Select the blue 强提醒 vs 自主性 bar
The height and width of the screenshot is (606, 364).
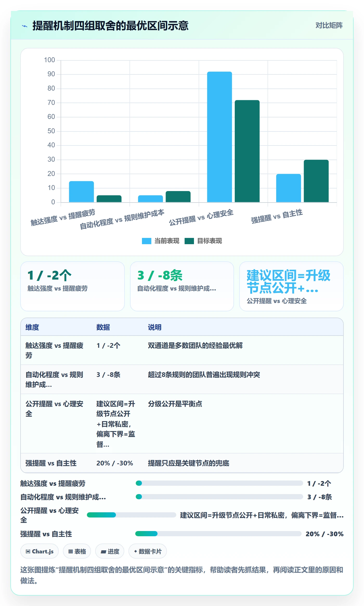[x=289, y=188]
